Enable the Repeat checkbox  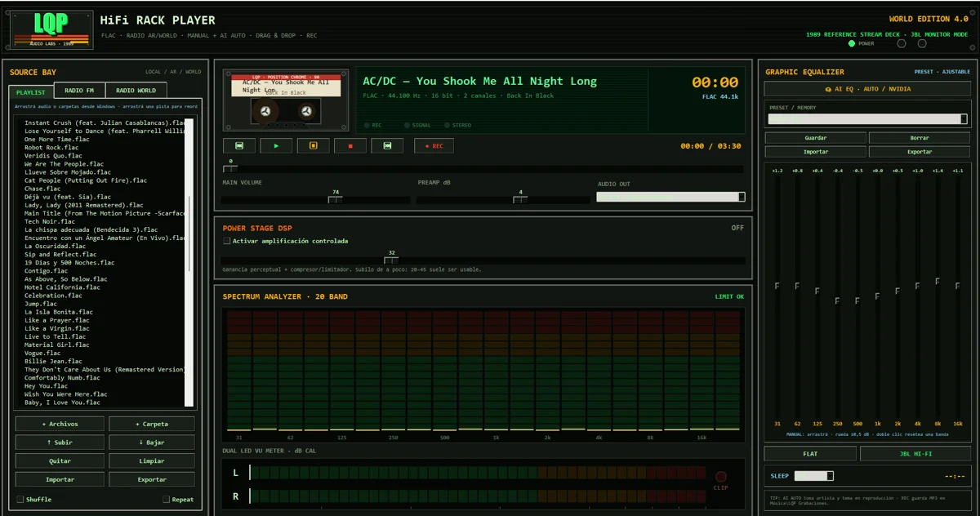point(166,499)
